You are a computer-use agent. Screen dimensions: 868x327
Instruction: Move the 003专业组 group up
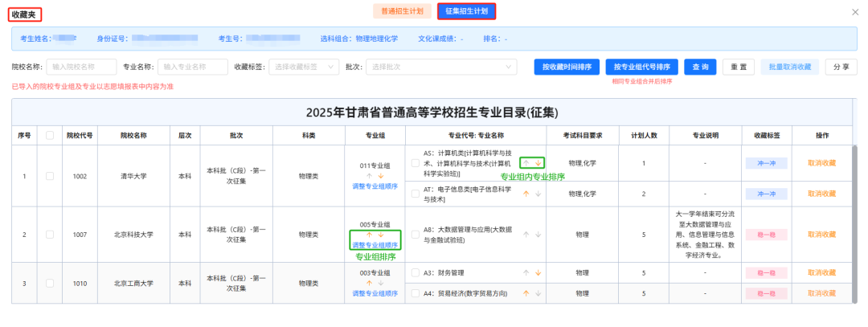click(x=369, y=283)
